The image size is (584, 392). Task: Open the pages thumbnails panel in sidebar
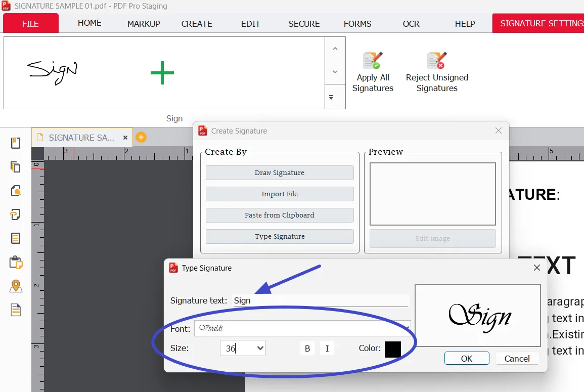16,167
